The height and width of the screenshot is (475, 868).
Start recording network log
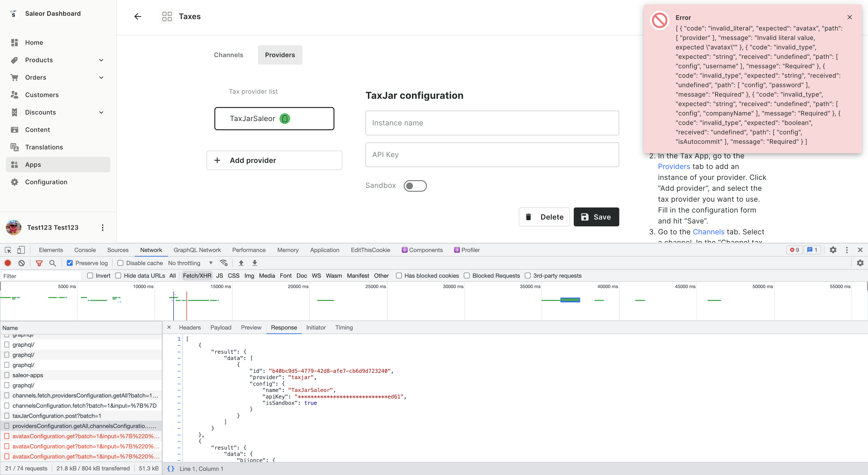tap(8, 263)
